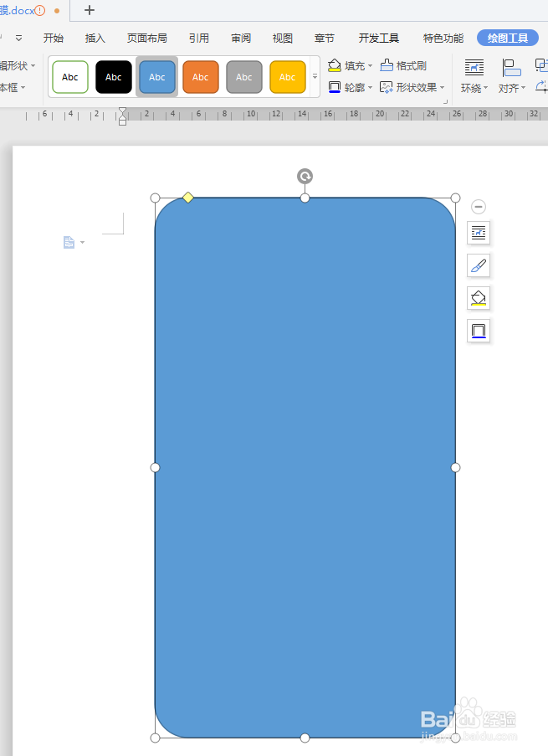Click the 轮廓 outline icon
Screen dimensions: 548x756
point(335,87)
